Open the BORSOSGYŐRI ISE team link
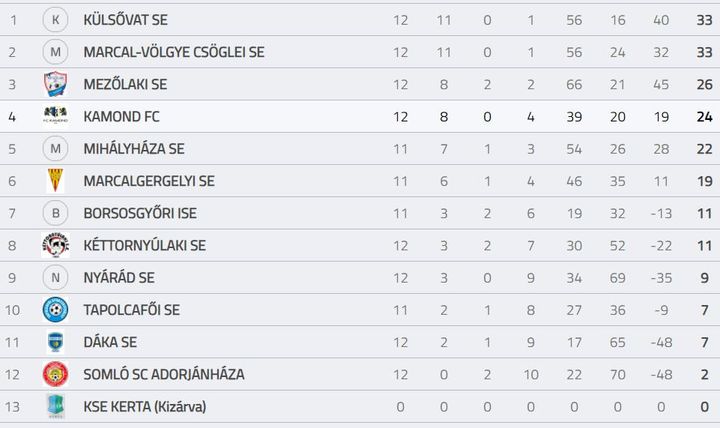 tap(140, 213)
